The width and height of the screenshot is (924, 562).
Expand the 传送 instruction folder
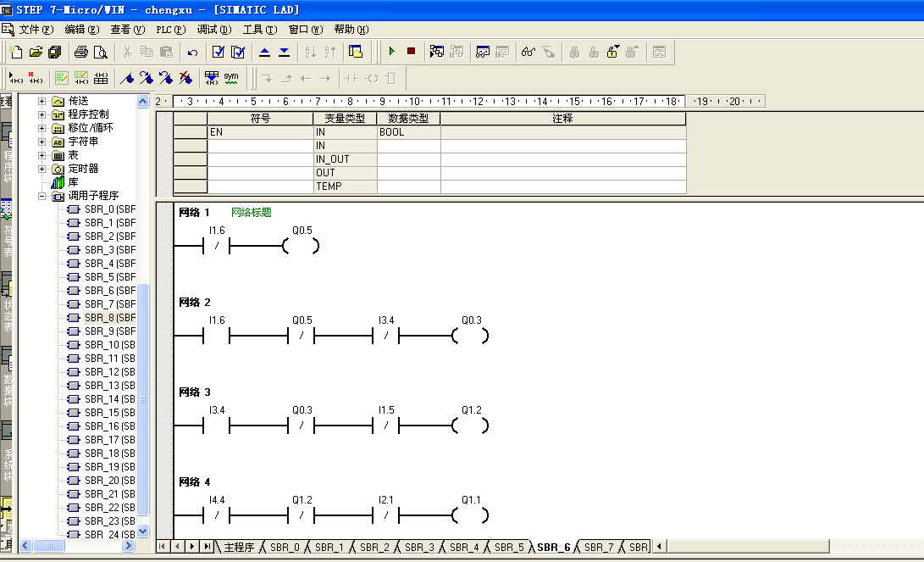(41, 101)
